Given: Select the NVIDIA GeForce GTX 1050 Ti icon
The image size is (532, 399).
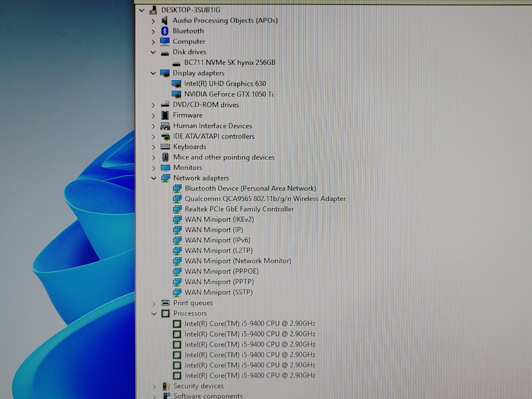Looking at the screenshot, I should pos(177,94).
